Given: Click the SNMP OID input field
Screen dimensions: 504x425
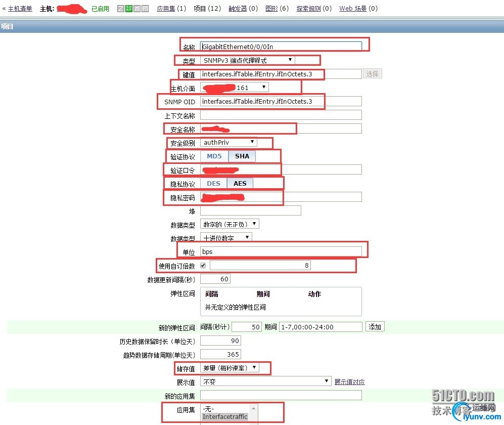Looking at the screenshot, I should point(281,101).
